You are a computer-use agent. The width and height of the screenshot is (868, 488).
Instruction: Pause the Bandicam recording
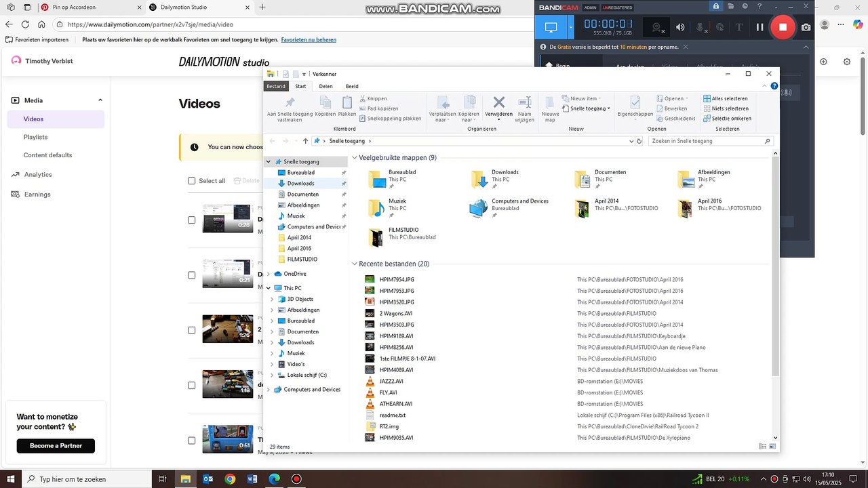coord(759,27)
